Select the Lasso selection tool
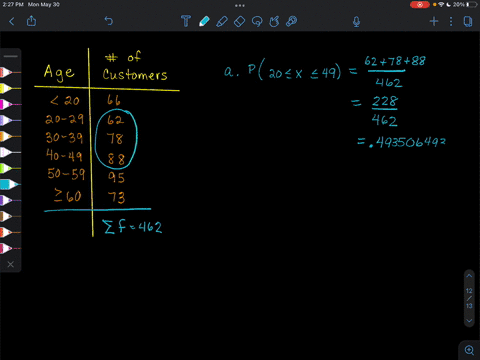This screenshot has height=360, width=480. tap(257, 21)
